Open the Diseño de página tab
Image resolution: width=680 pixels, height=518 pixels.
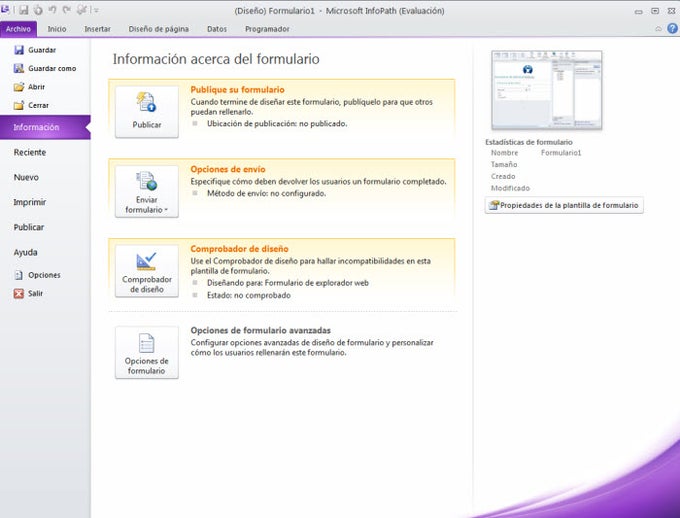point(158,29)
